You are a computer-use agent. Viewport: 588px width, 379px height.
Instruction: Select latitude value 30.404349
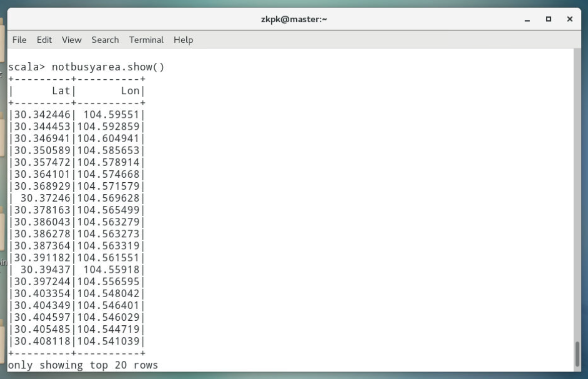tap(42, 306)
